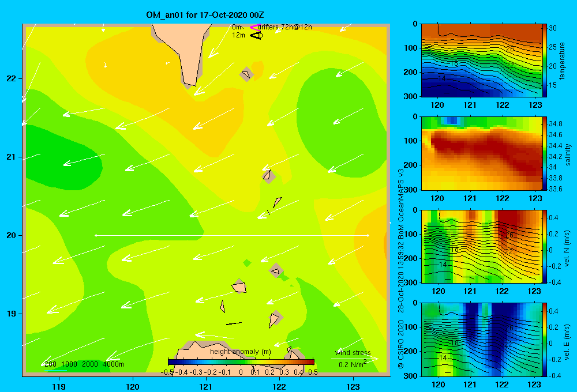577x392 pixels.
Task: Open the eastward velocity section panel
Action: point(481,340)
